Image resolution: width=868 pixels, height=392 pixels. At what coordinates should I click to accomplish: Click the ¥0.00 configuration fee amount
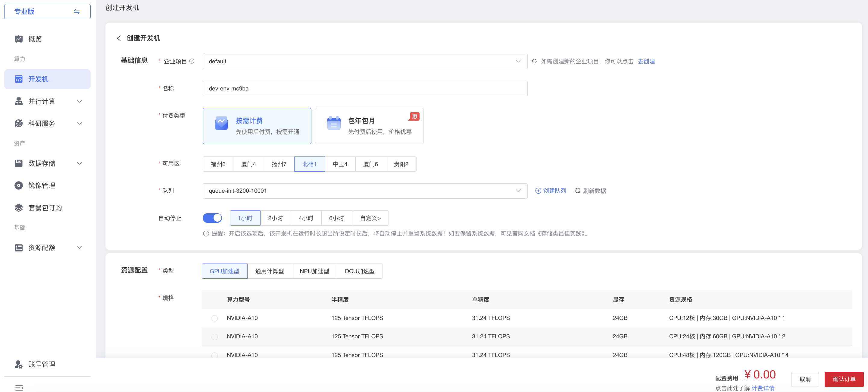760,375
